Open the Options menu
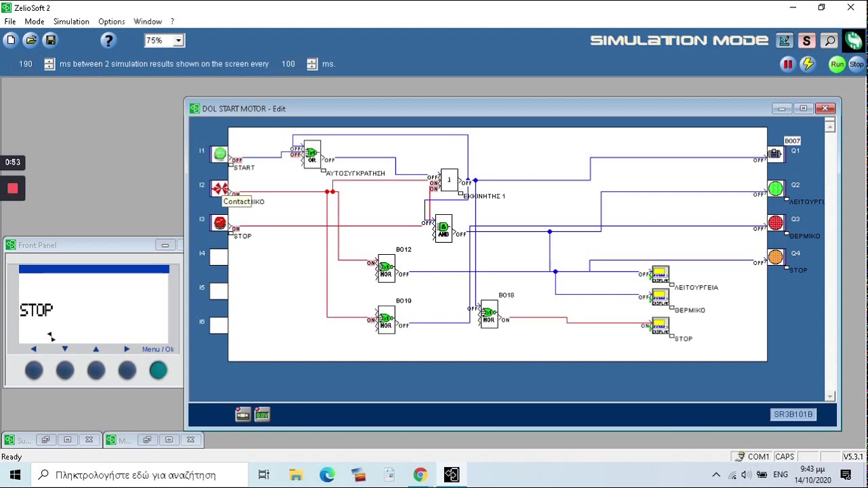 tap(111, 22)
